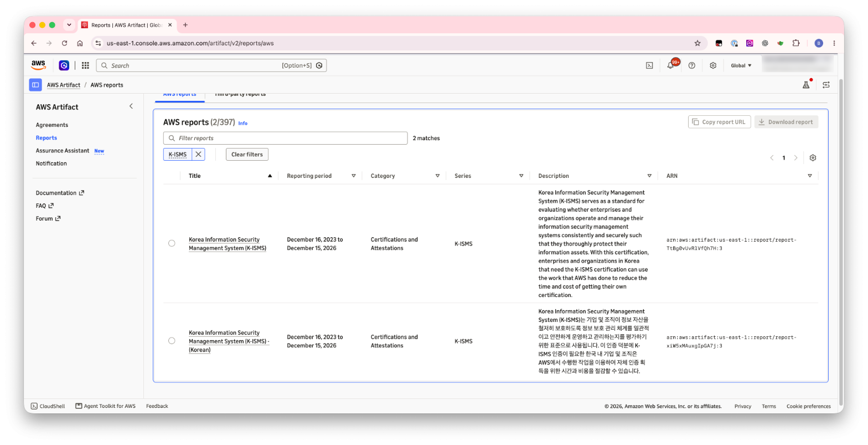Sort by the Reporting period column arrow
Image resolution: width=868 pixels, height=445 pixels.
tap(354, 176)
